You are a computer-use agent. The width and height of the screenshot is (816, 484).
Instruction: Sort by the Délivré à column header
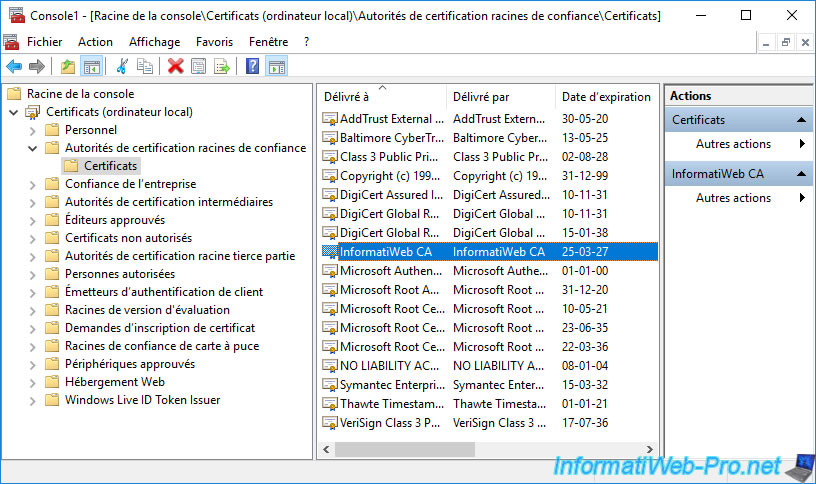[382, 97]
